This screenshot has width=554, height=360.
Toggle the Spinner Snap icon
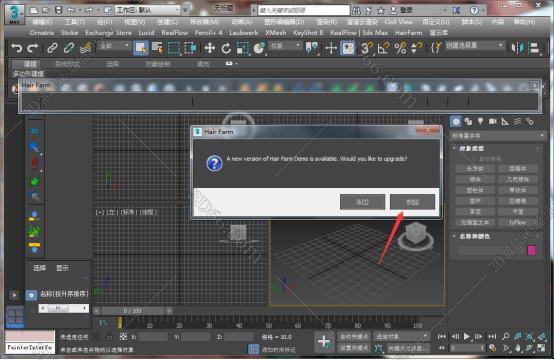tap(416, 48)
